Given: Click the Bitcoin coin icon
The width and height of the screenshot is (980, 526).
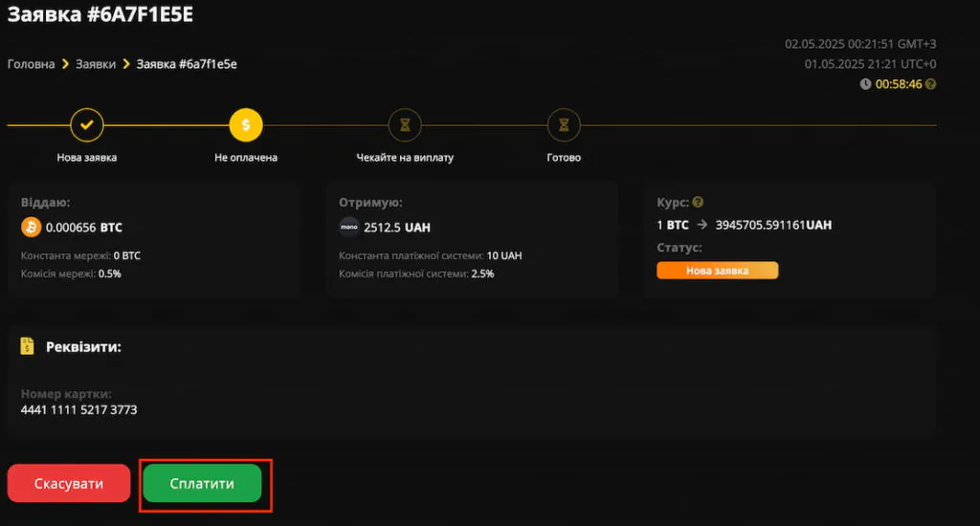Looking at the screenshot, I should [31, 227].
